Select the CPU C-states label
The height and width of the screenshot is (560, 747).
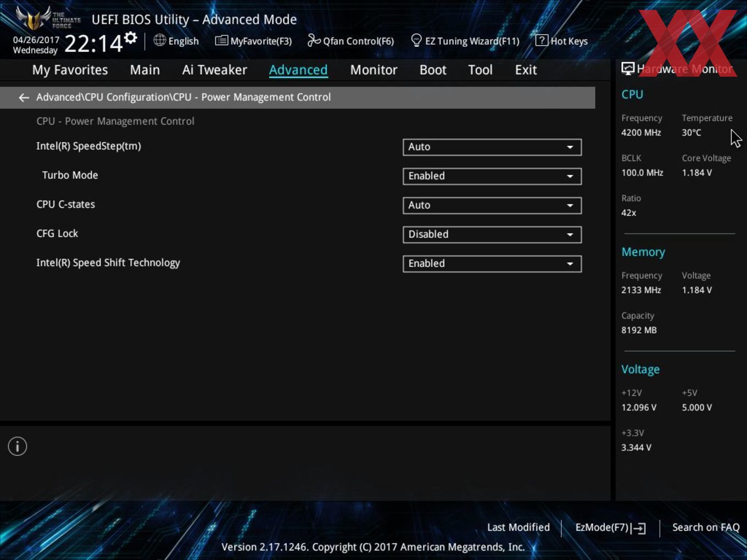click(x=66, y=204)
